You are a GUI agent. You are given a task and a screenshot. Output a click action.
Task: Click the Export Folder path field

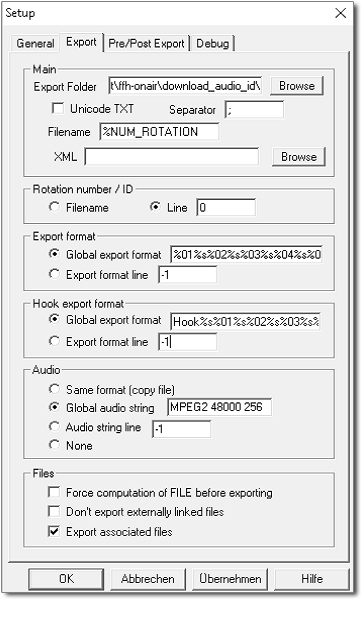click(x=185, y=86)
